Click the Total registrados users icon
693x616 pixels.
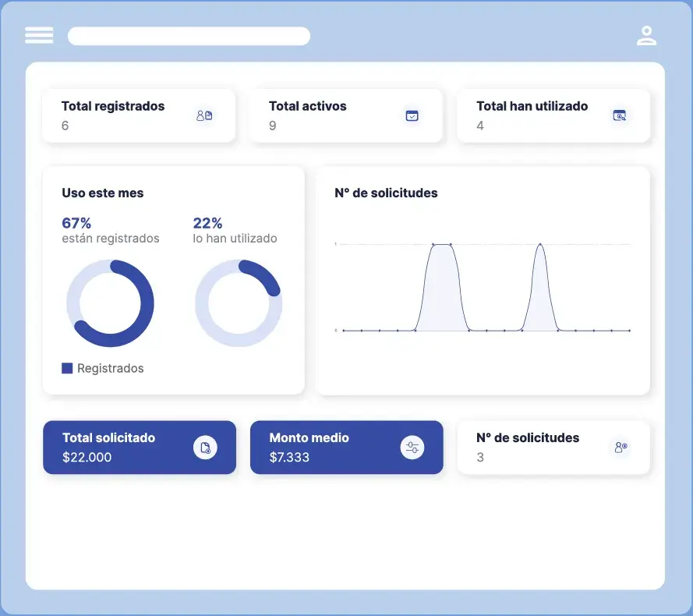click(204, 115)
